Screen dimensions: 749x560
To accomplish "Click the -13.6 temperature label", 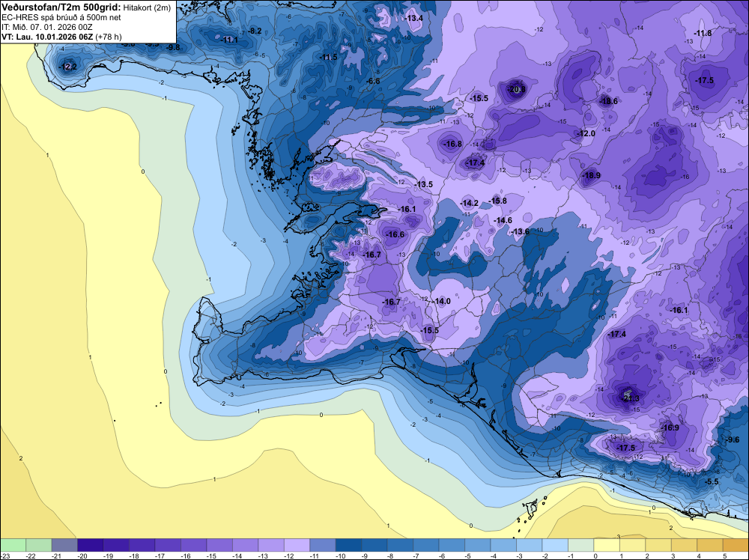I will [x=521, y=231].
